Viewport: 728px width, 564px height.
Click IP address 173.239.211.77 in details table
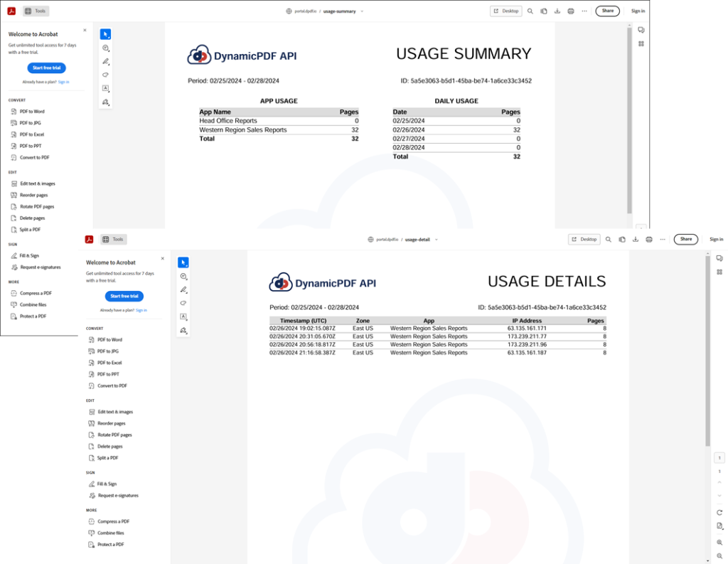pos(527,336)
